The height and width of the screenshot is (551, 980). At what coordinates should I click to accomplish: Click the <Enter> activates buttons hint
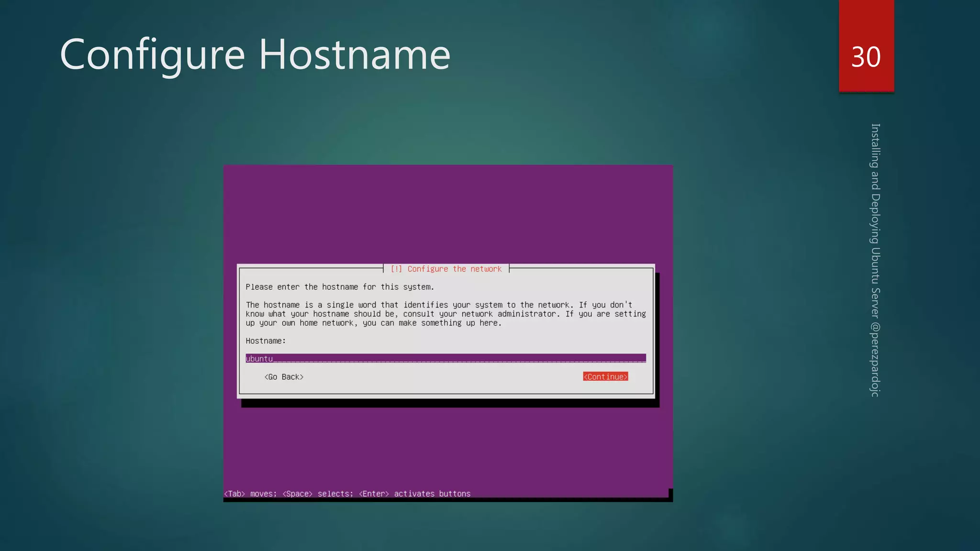coord(414,494)
